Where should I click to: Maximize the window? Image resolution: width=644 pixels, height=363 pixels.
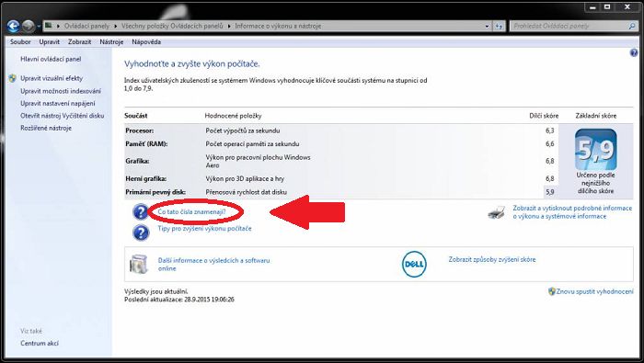click(x=607, y=7)
